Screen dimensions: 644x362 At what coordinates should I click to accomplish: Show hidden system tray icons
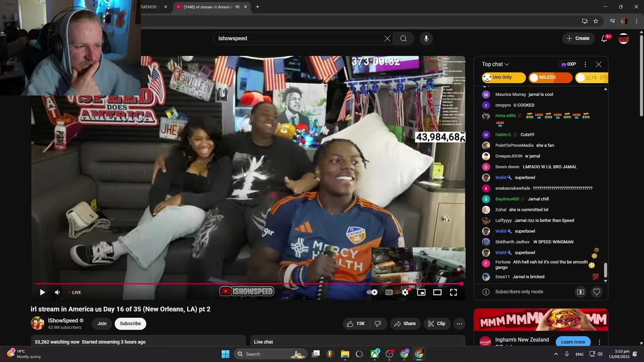(x=556, y=354)
